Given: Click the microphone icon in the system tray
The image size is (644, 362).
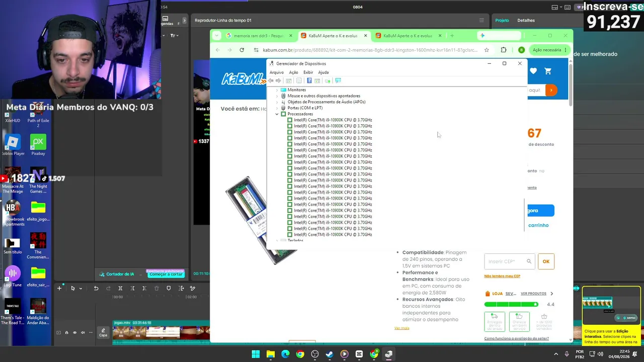Looking at the screenshot, I should [x=567, y=354].
